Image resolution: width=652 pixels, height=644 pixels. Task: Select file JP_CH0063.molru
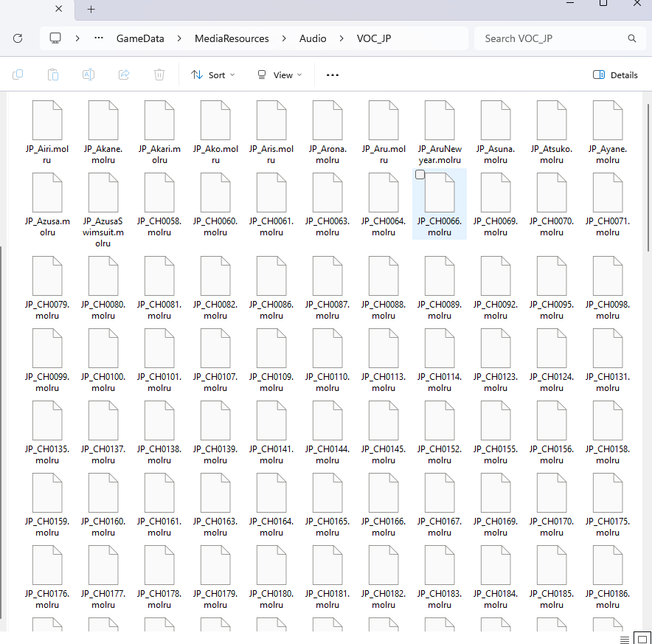[327, 204]
